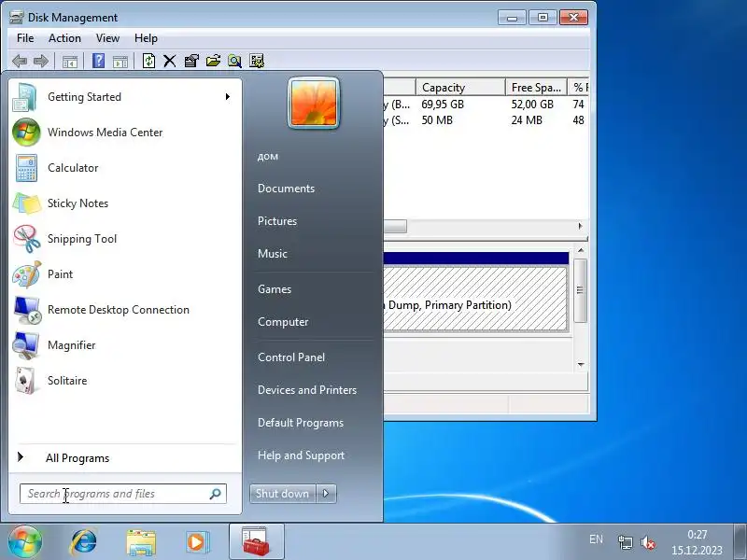
Task: Click the Forward arrow in Disk Management toolbar
Action: click(x=41, y=61)
